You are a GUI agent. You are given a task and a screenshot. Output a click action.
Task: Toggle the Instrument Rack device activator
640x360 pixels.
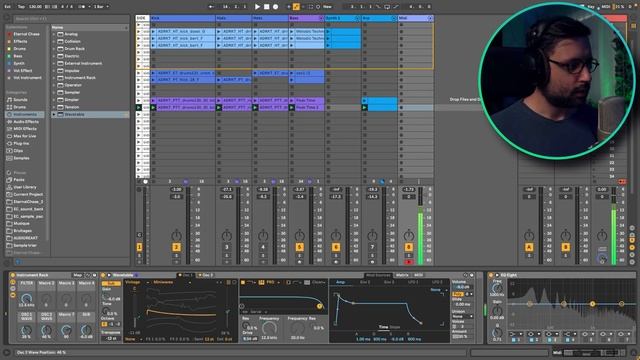[x=12, y=276]
